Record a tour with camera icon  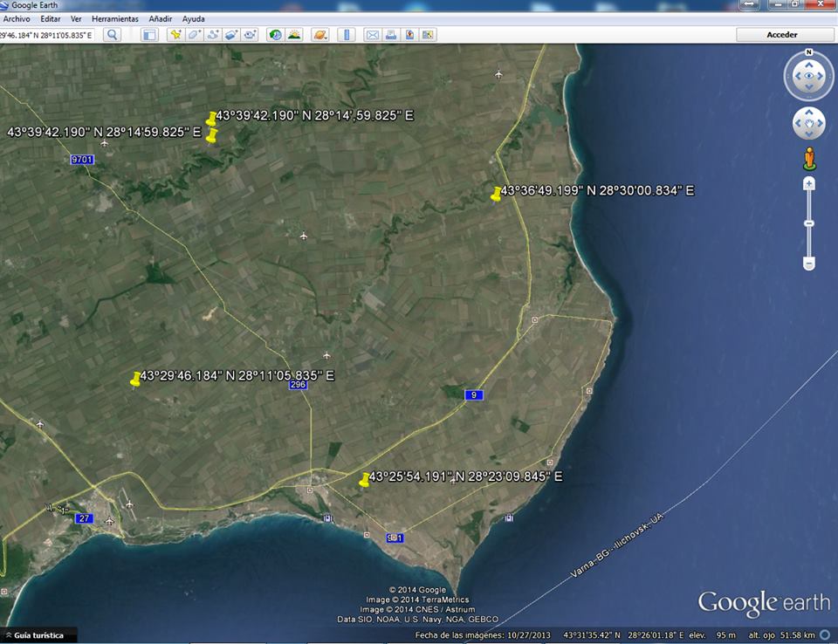coord(251,35)
